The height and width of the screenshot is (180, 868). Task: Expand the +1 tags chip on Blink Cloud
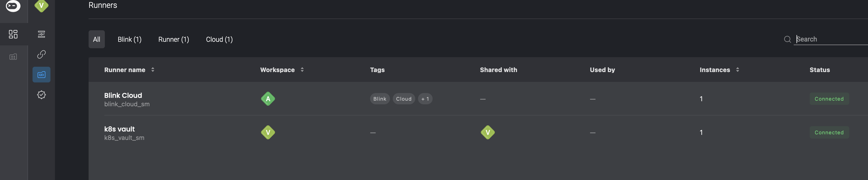425,99
